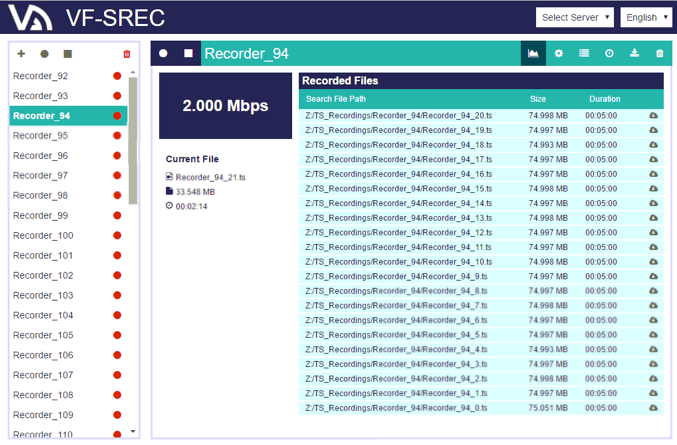The width and height of the screenshot is (677, 445).
Task: Toggle Recorder_98 red status dot
Action: (117, 196)
